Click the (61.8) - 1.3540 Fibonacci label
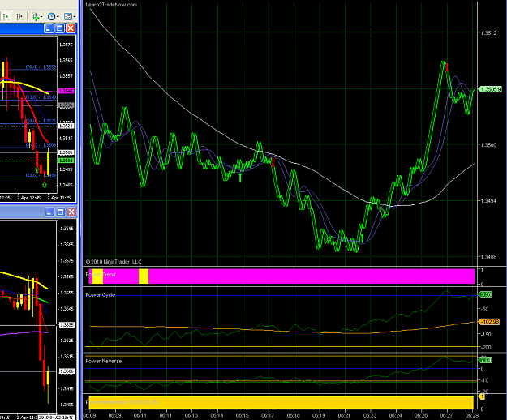 click(41, 97)
